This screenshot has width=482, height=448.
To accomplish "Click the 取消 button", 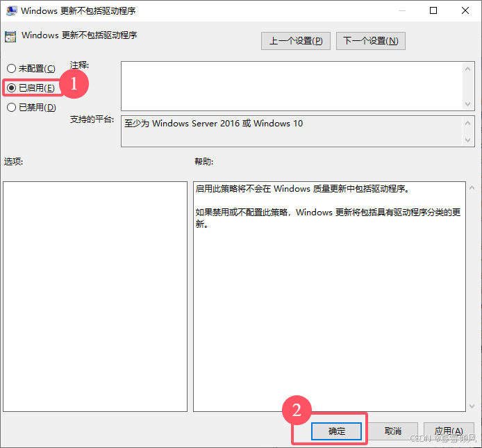I will coord(393,431).
